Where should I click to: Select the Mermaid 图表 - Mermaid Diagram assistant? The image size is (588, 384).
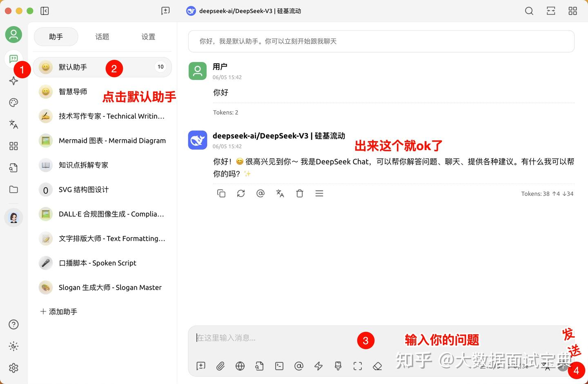click(x=102, y=140)
